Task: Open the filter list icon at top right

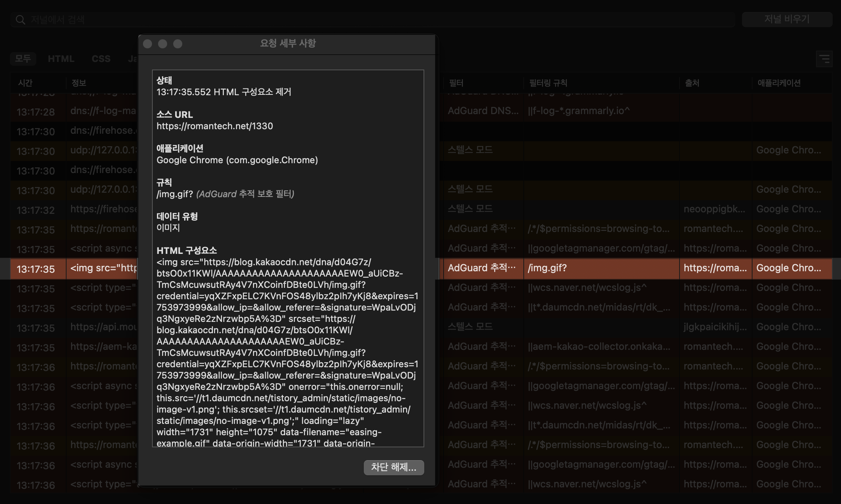Action: pyautogui.click(x=824, y=59)
